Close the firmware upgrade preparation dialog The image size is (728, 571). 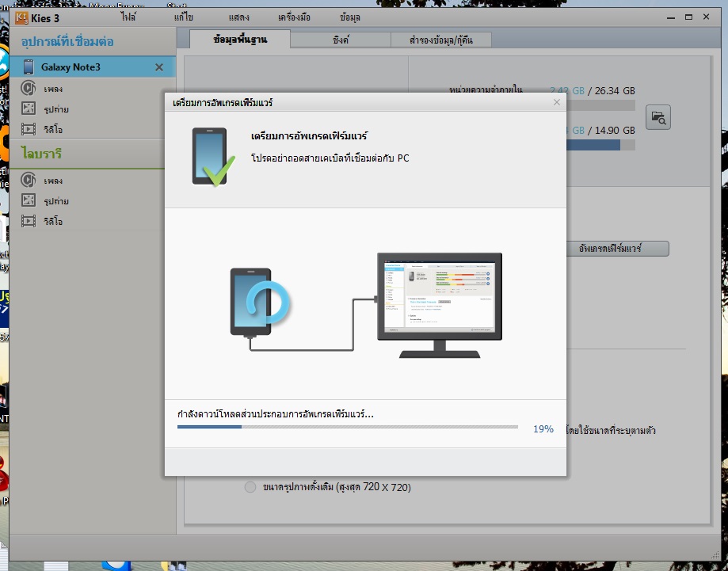coord(557,102)
